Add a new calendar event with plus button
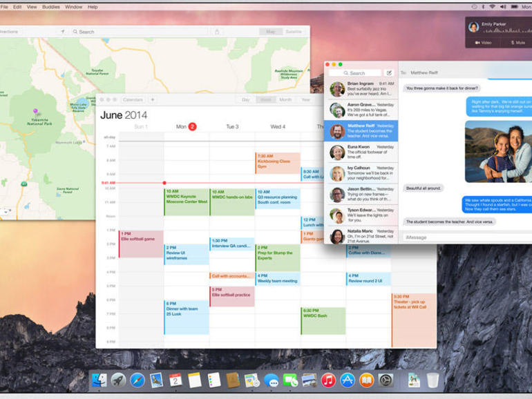This screenshot has height=399, width=532. [x=153, y=100]
